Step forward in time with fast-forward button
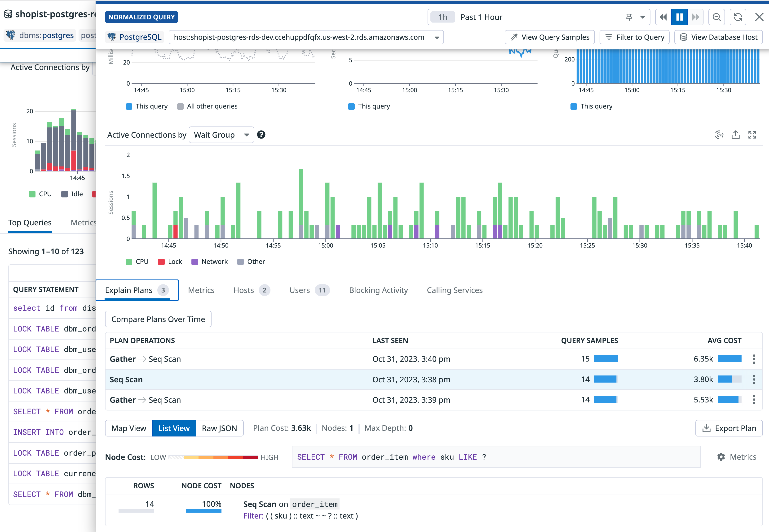 [696, 17]
